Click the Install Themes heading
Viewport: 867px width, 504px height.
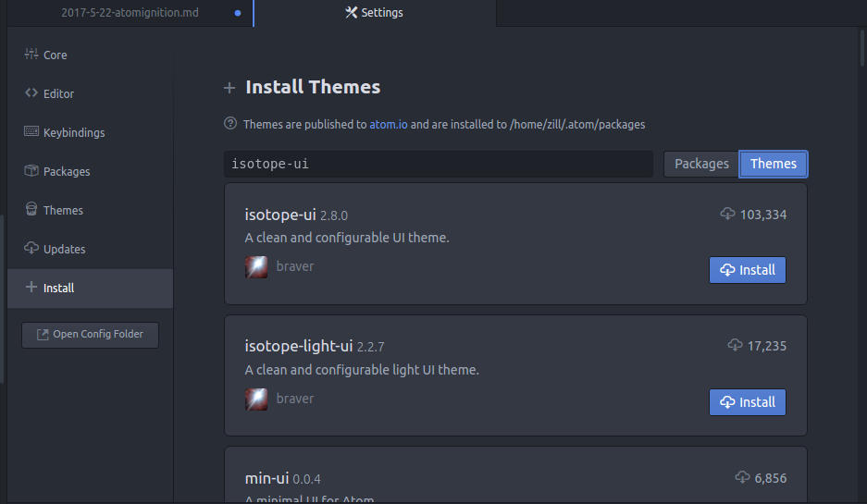(x=313, y=87)
